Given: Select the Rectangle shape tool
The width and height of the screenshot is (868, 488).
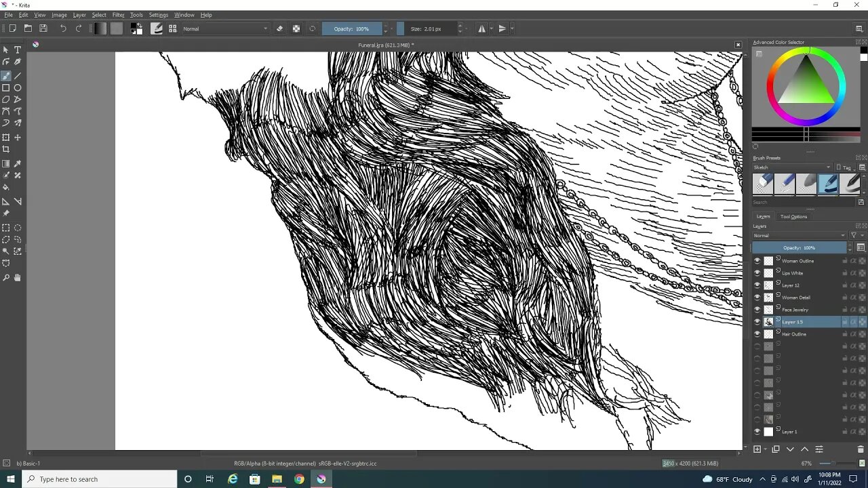Looking at the screenshot, I should pos(6,87).
